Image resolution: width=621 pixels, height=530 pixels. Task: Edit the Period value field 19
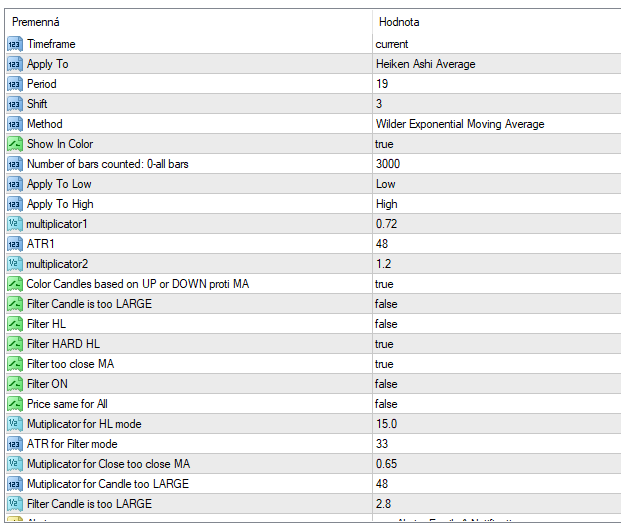(382, 84)
